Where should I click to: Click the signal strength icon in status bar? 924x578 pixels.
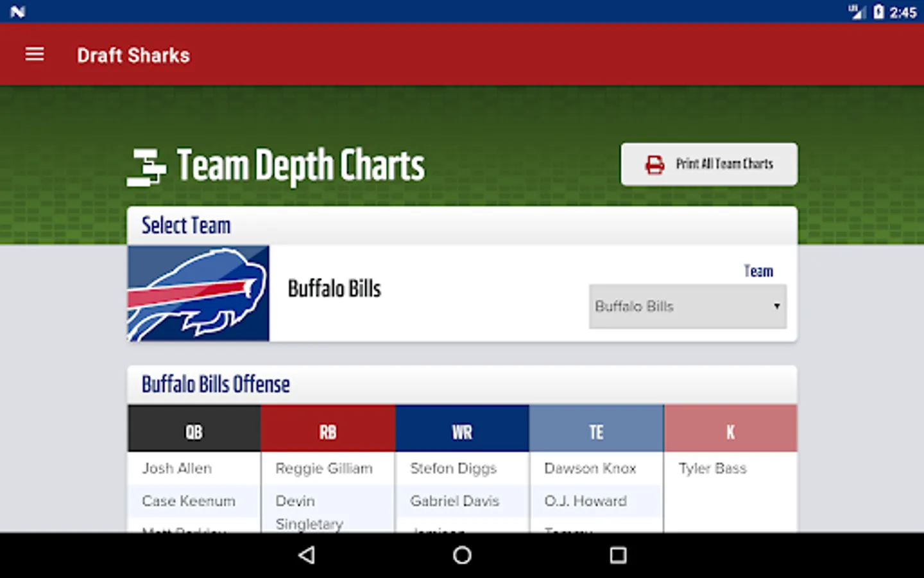tap(857, 12)
